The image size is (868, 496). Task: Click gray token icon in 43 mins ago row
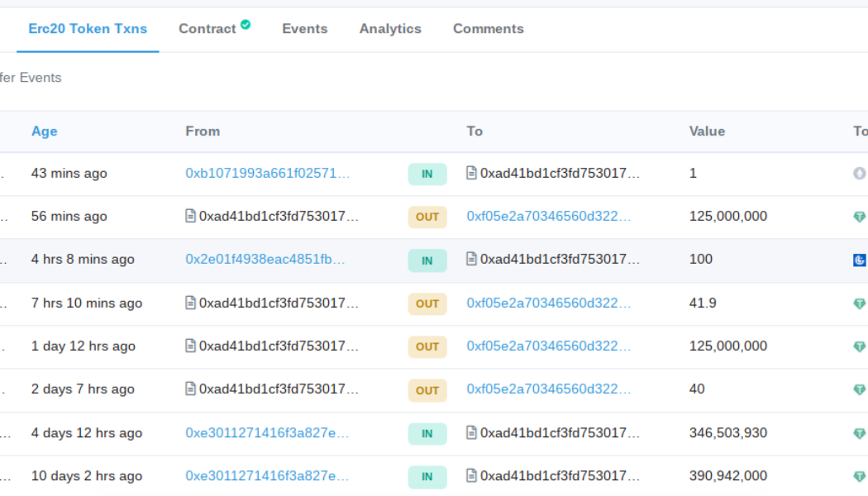pyautogui.click(x=860, y=174)
